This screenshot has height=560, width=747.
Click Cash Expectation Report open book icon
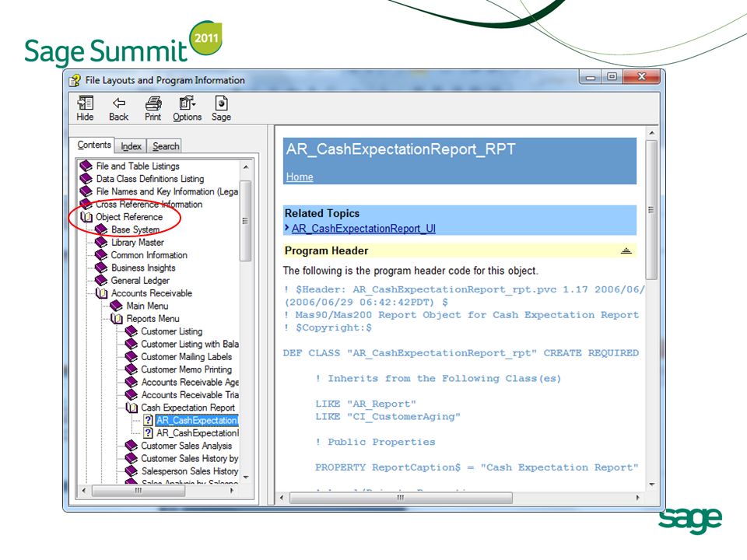pyautogui.click(x=132, y=408)
